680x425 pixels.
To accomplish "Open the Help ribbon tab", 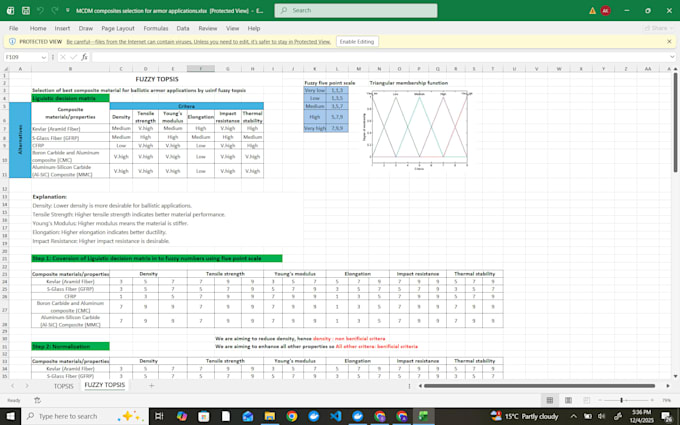I will click(254, 28).
